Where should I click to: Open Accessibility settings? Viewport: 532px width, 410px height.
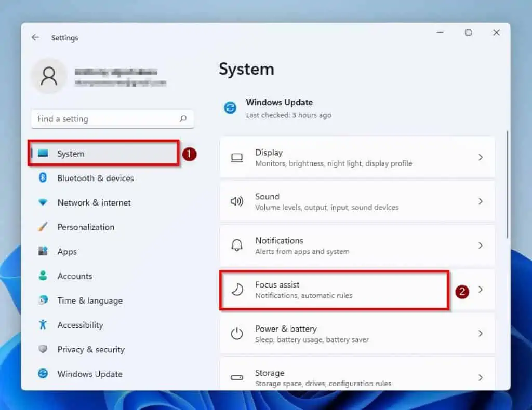pyautogui.click(x=80, y=325)
